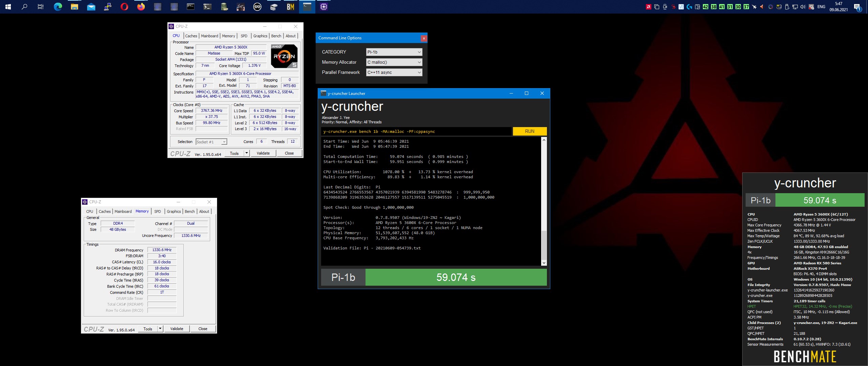Viewport: 868px width, 366px height.
Task: Open taskbar Search
Action: coord(24,6)
